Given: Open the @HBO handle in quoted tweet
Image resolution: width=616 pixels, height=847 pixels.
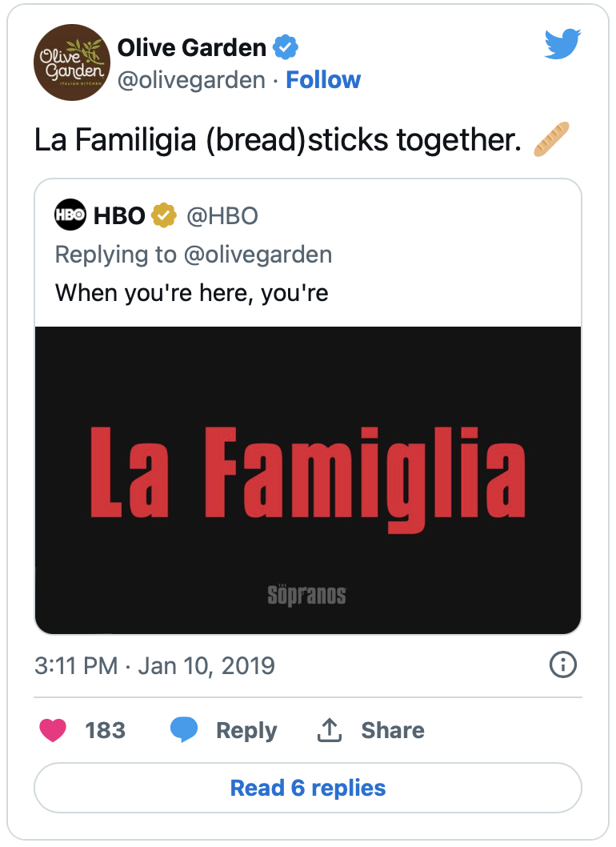Looking at the screenshot, I should (x=222, y=215).
